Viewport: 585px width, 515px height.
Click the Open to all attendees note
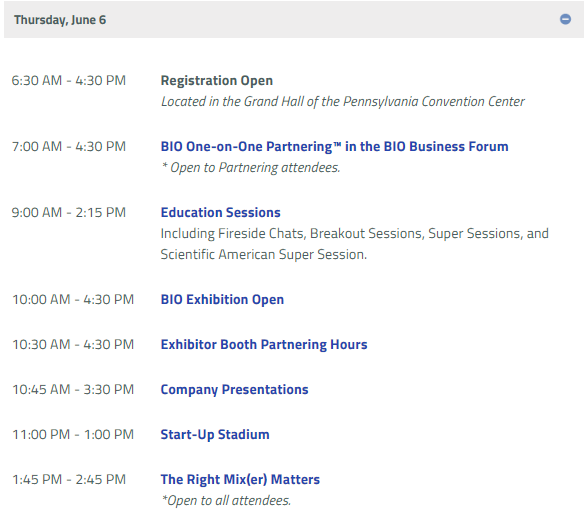click(226, 500)
